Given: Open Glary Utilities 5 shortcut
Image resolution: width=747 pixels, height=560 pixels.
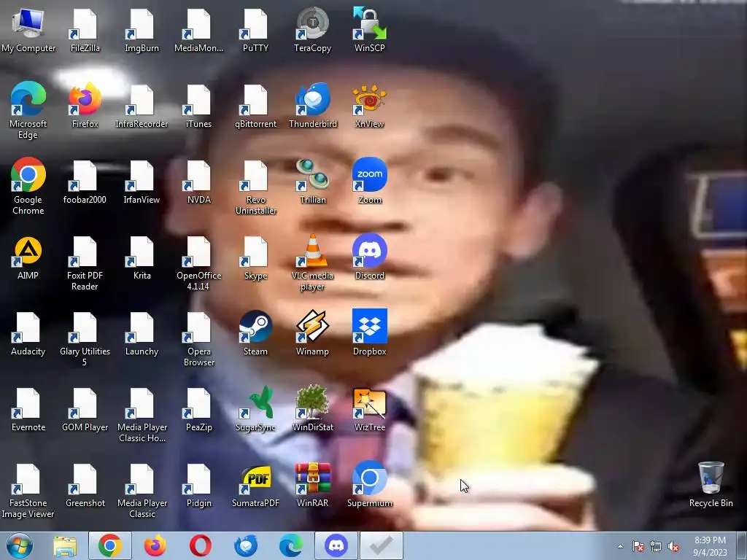Looking at the screenshot, I should [x=85, y=338].
